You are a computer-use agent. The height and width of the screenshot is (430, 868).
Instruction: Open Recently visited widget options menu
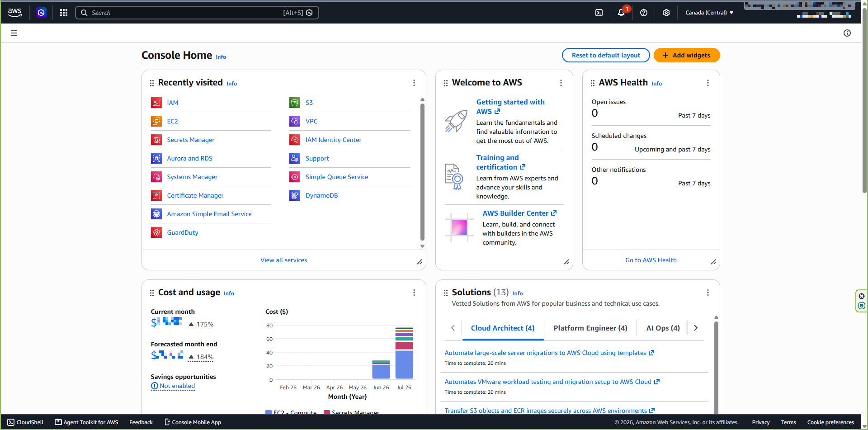414,83
